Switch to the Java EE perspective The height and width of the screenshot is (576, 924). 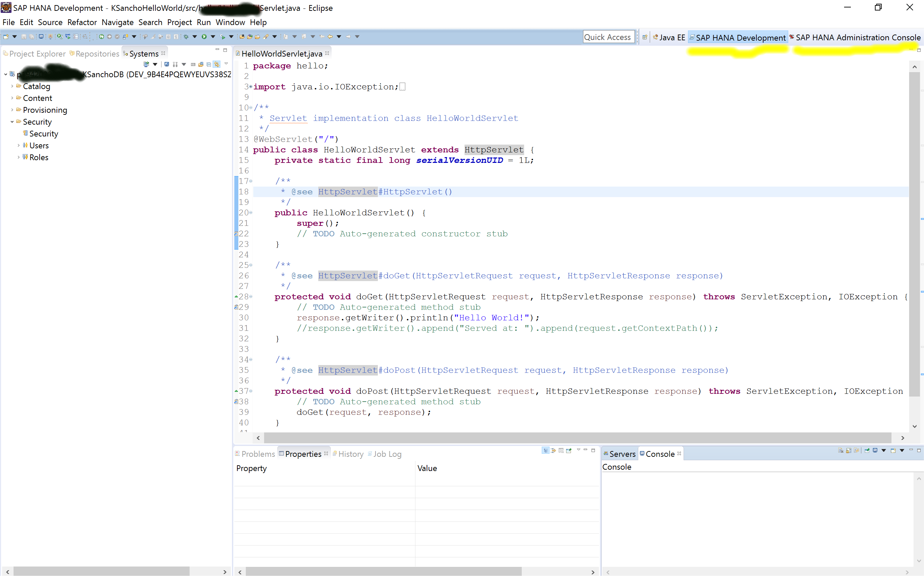tap(669, 37)
